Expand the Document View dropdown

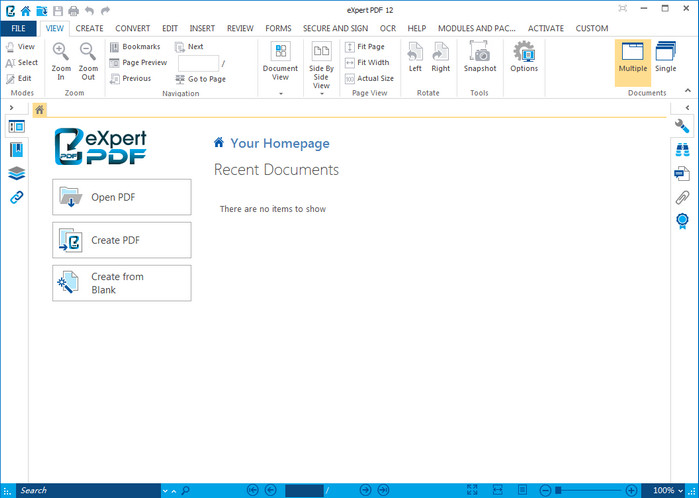pos(280,93)
